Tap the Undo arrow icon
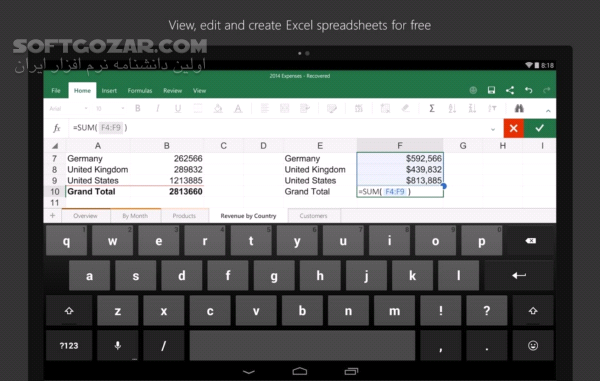This screenshot has height=381, width=600. point(528,90)
